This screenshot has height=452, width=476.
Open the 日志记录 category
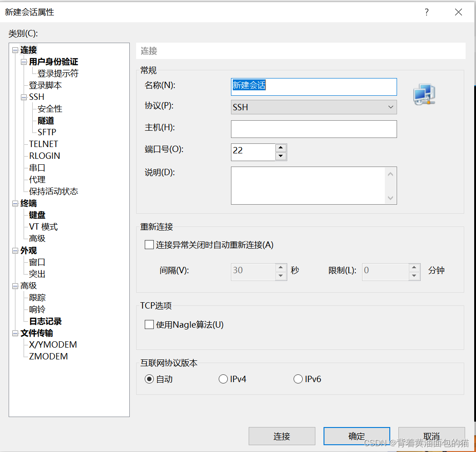point(45,321)
